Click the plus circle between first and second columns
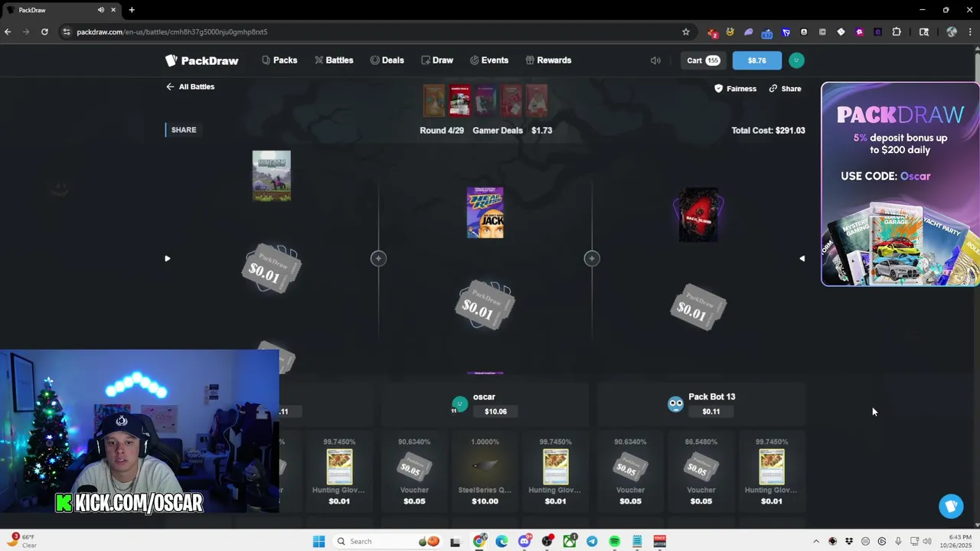980x551 pixels. tap(378, 259)
